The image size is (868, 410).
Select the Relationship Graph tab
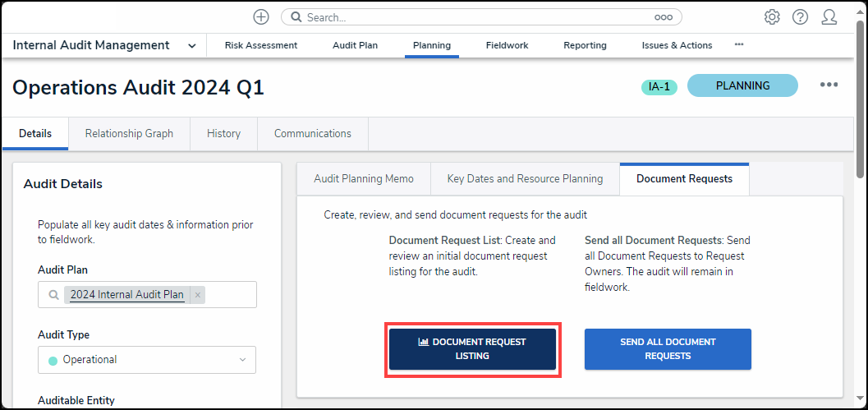pos(129,133)
